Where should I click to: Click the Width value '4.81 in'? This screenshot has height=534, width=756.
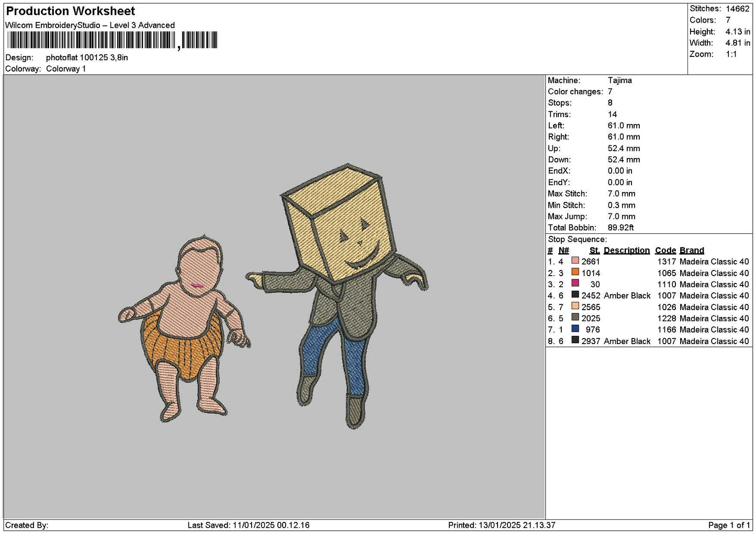(x=738, y=43)
